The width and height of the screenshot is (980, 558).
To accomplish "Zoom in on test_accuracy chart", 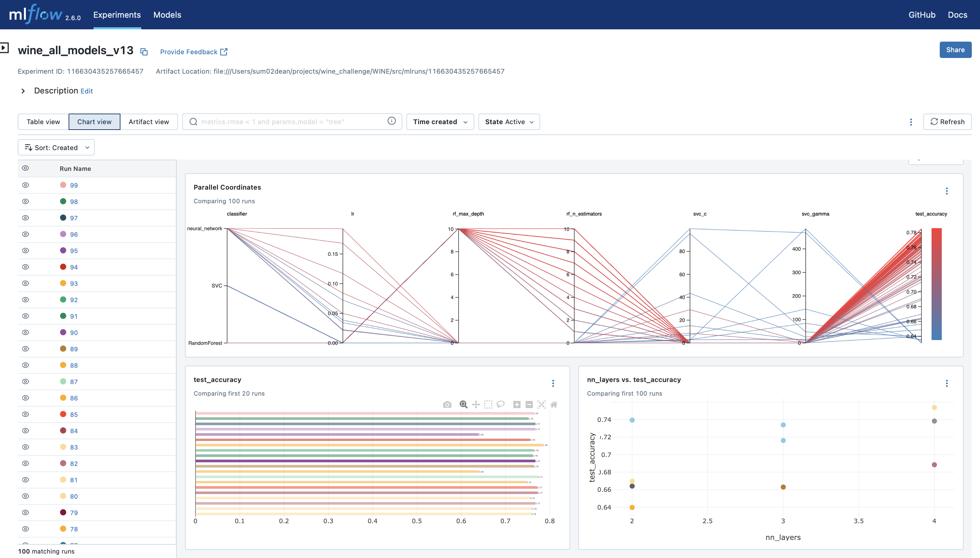I will click(x=517, y=404).
